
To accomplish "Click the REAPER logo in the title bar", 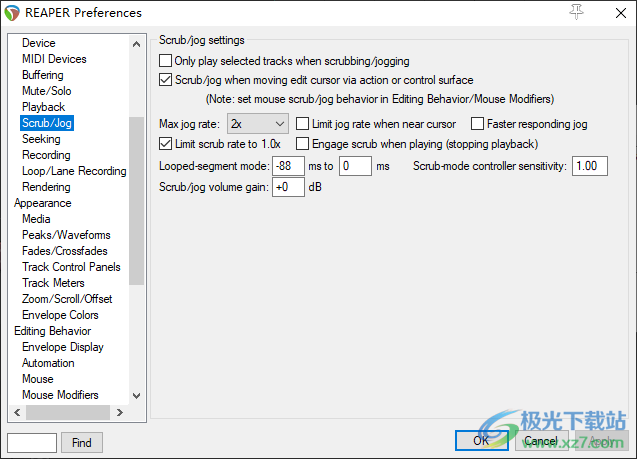I will click(12, 13).
